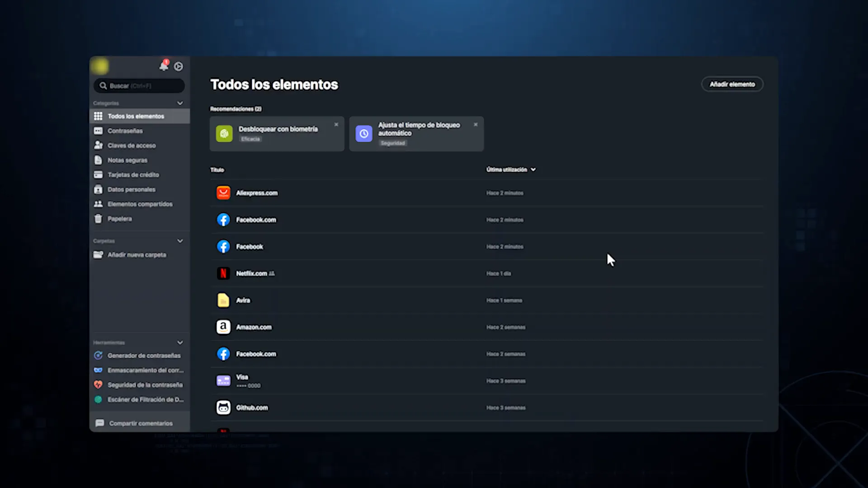868x488 pixels.
Task: Open Generador de contraseñas tool
Action: coord(140,356)
